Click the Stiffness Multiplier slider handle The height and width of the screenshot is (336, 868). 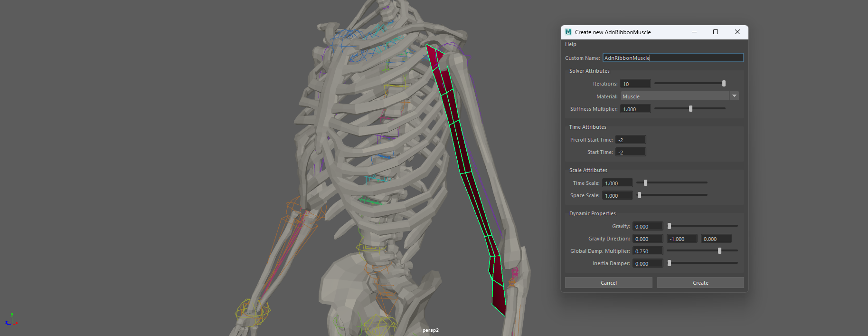point(690,109)
